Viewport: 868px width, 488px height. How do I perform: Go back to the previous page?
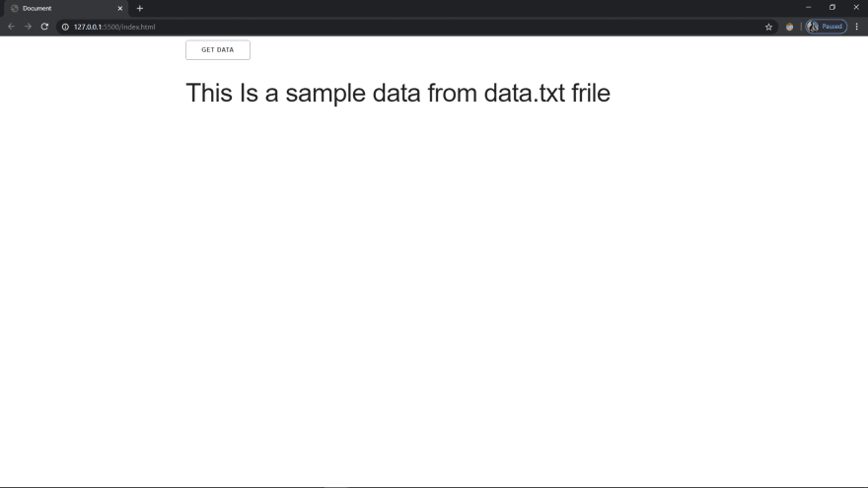pyautogui.click(x=11, y=27)
